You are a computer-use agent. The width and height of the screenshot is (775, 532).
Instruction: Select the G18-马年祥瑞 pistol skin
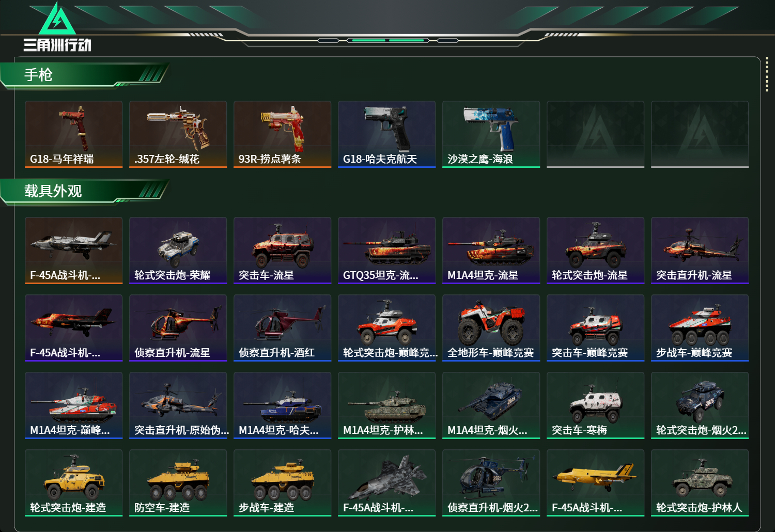73,134
